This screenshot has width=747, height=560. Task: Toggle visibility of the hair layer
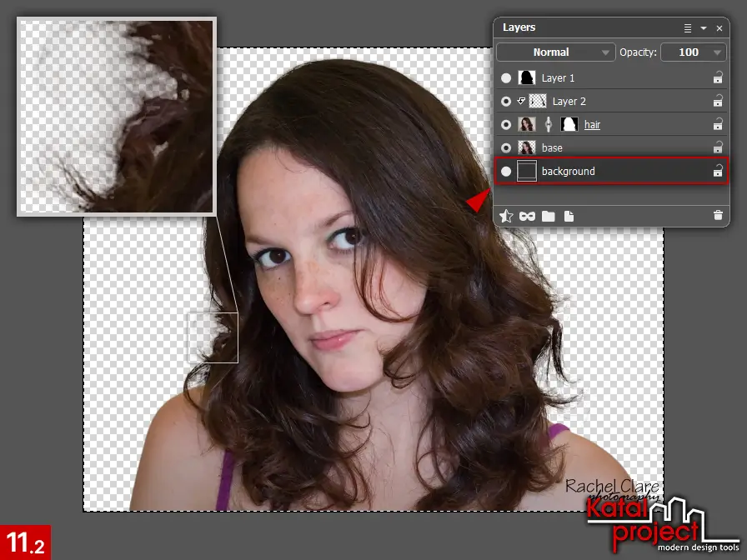tap(506, 124)
